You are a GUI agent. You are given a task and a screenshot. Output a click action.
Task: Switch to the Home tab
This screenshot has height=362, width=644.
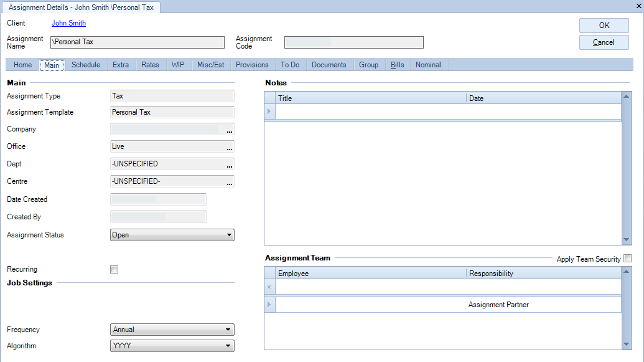tap(22, 65)
